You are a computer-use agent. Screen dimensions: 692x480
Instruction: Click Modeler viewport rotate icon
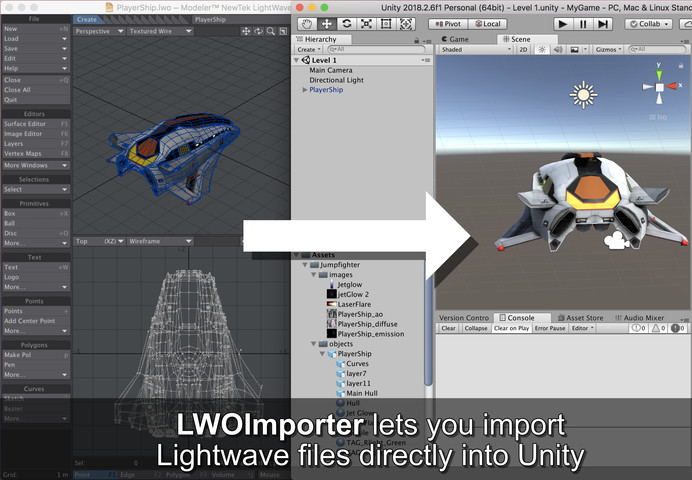click(258, 31)
